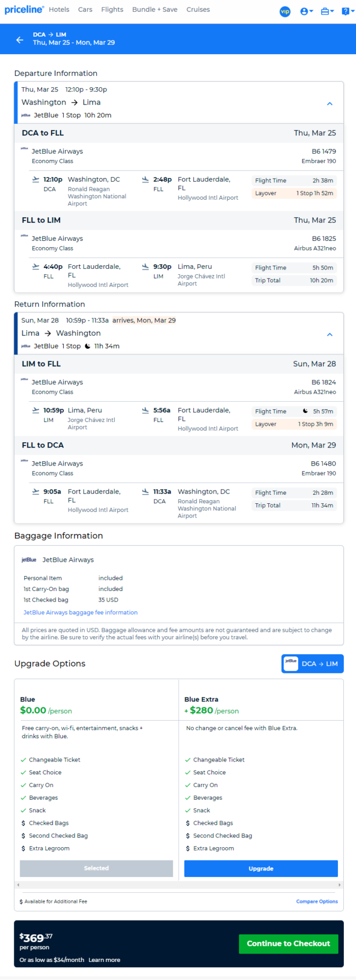Image resolution: width=356 pixels, height=980 pixels.
Task: Collapse the departure flight details chevron
Action: point(329,104)
